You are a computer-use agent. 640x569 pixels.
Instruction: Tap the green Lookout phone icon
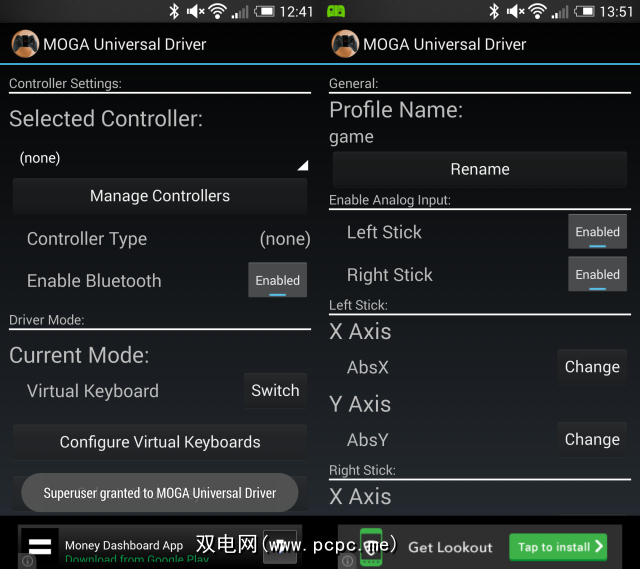[x=371, y=546]
